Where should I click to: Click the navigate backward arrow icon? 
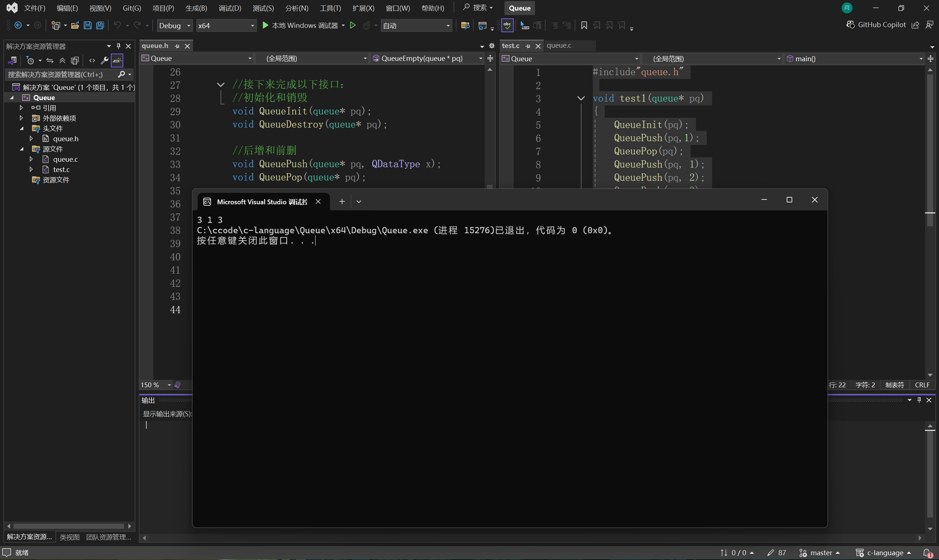click(18, 25)
